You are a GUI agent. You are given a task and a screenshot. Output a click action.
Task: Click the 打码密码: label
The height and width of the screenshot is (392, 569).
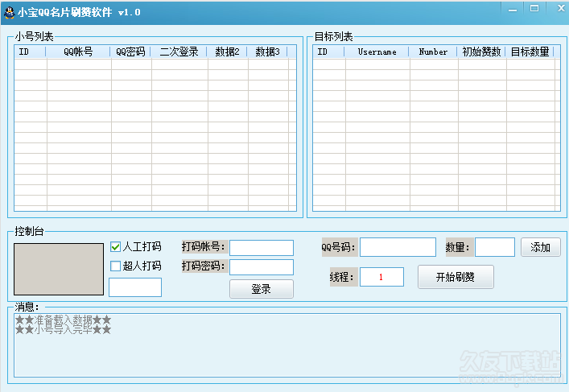click(204, 266)
